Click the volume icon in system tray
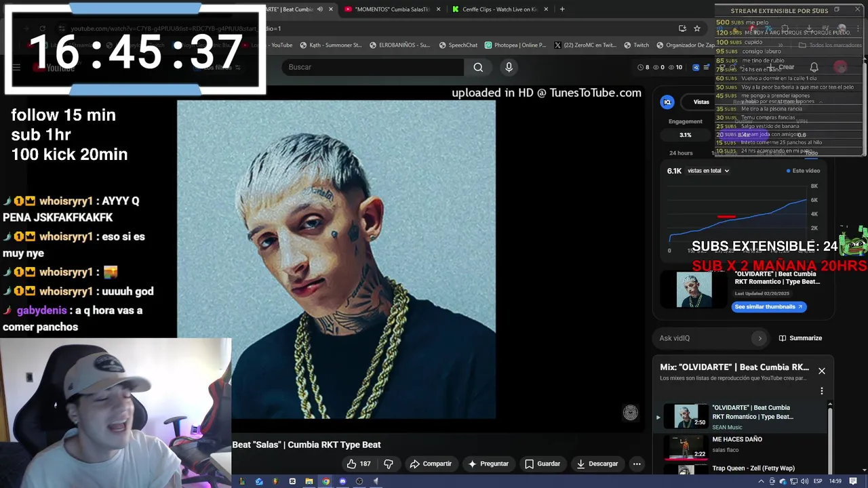Screen dimensions: 868x488 (x=804, y=481)
